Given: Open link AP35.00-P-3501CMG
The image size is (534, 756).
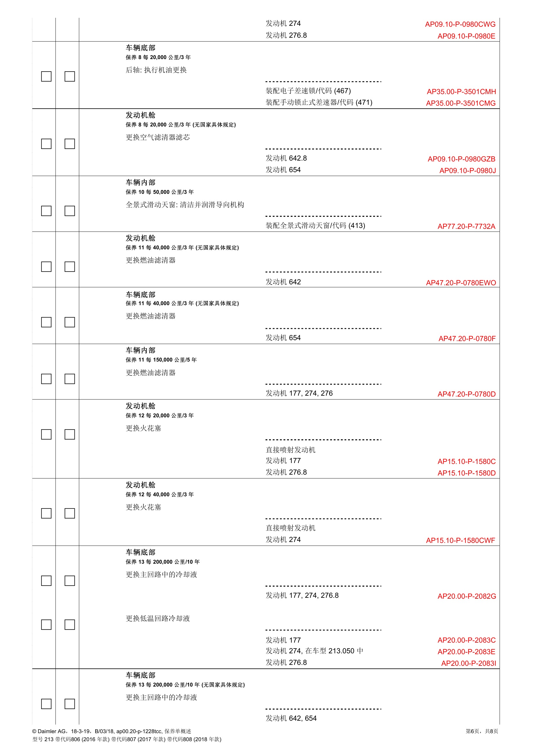Looking at the screenshot, I should click(x=461, y=103).
